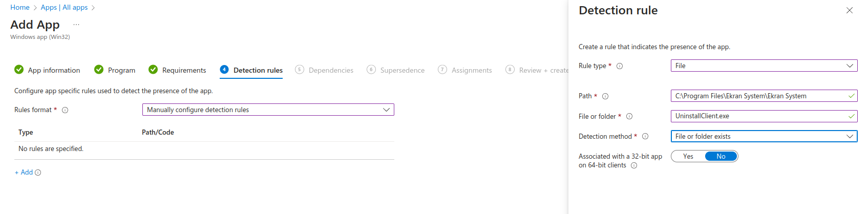Expand the Detection method dropdown
This screenshot has width=868, height=214.
pos(764,136)
